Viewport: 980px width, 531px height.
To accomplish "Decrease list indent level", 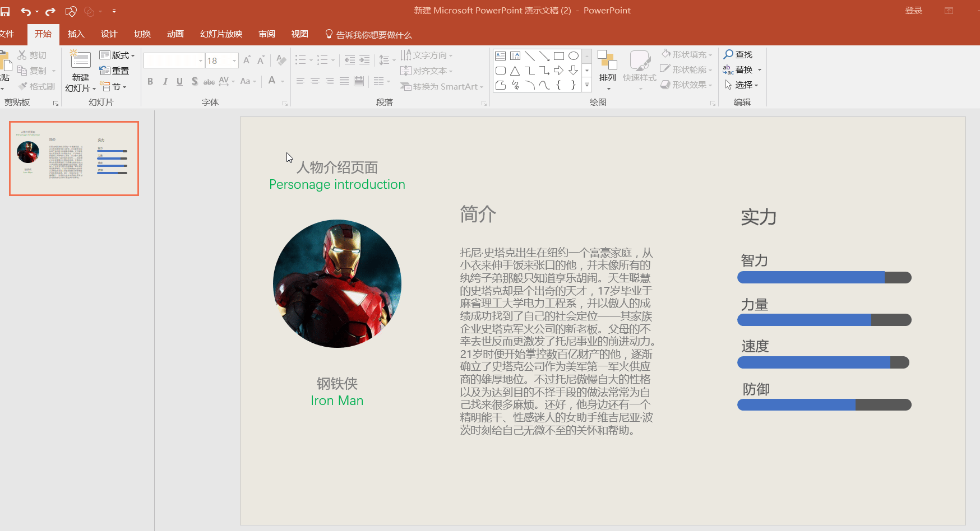I will tap(350, 60).
